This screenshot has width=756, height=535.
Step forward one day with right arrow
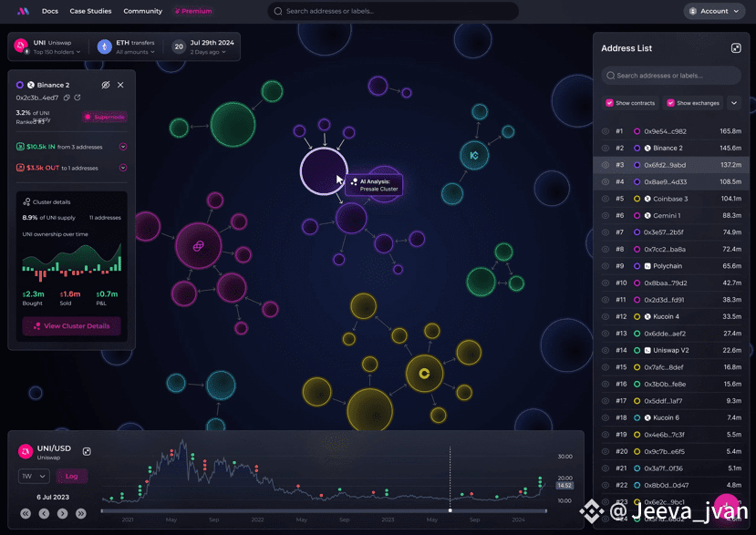62,514
